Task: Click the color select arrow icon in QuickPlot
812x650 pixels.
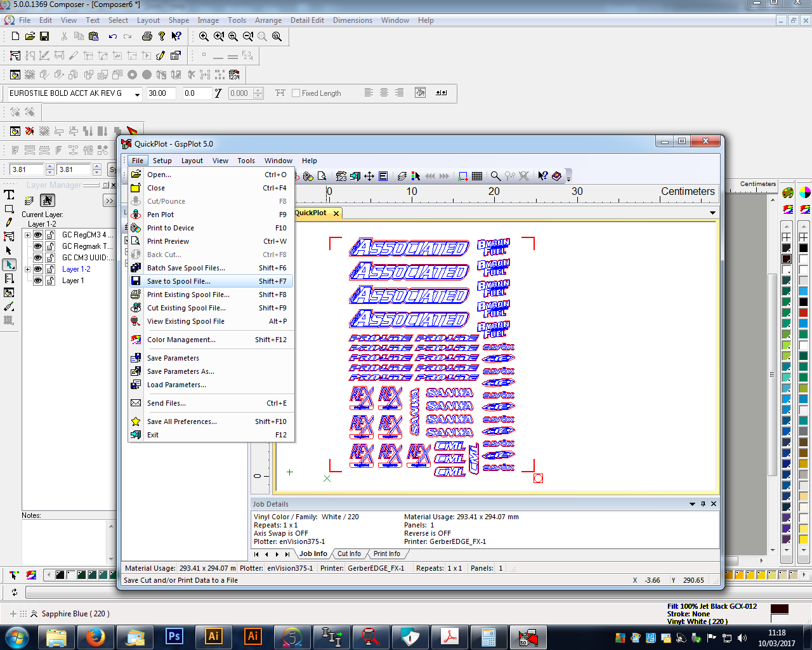Action: (x=416, y=176)
